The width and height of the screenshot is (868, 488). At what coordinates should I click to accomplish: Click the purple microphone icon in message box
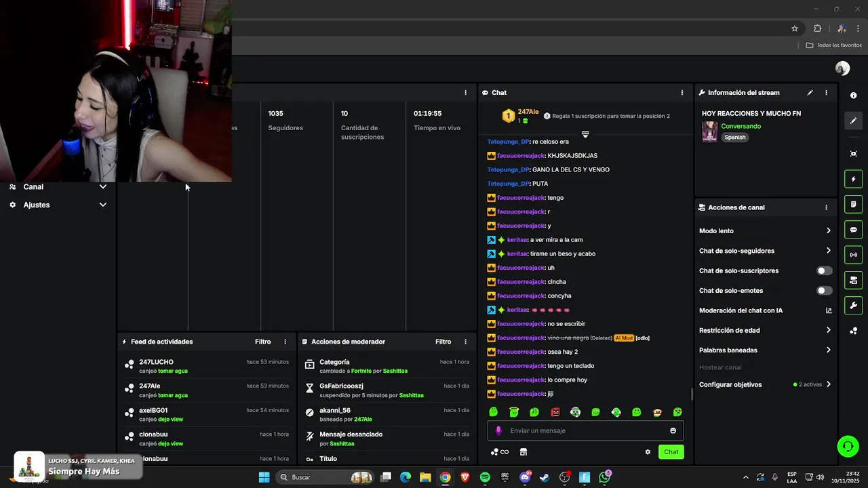[x=498, y=430]
